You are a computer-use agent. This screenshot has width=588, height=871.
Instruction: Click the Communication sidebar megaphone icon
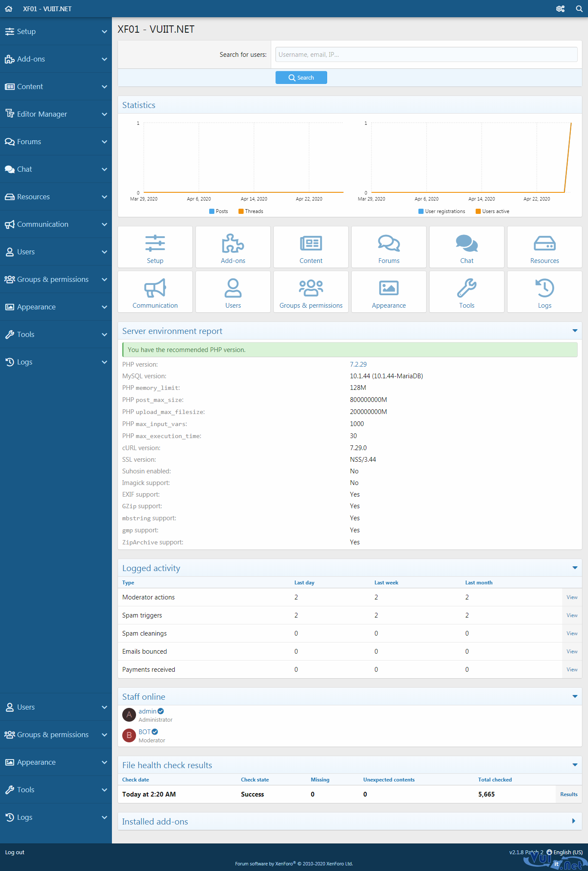[9, 224]
